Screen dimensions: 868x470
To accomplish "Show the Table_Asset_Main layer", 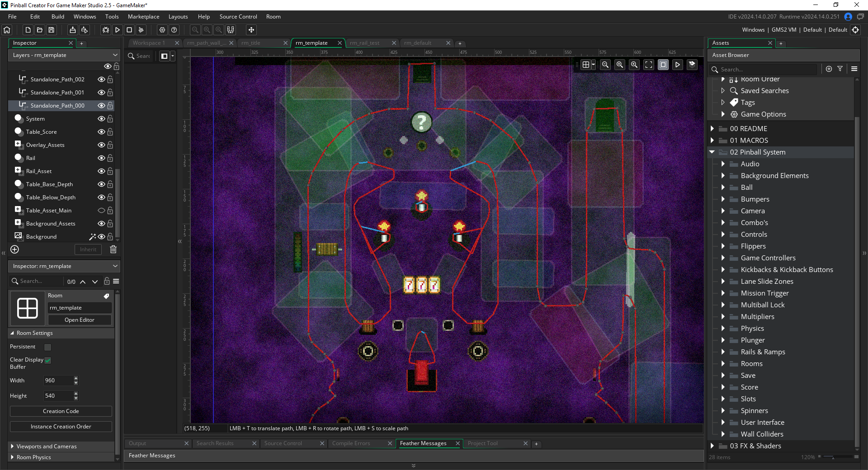I will [101, 211].
